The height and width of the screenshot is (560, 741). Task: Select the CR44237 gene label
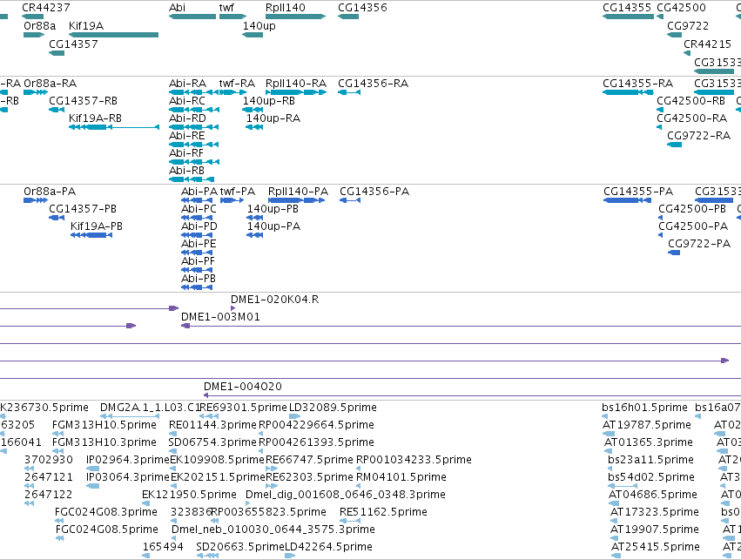(x=46, y=8)
